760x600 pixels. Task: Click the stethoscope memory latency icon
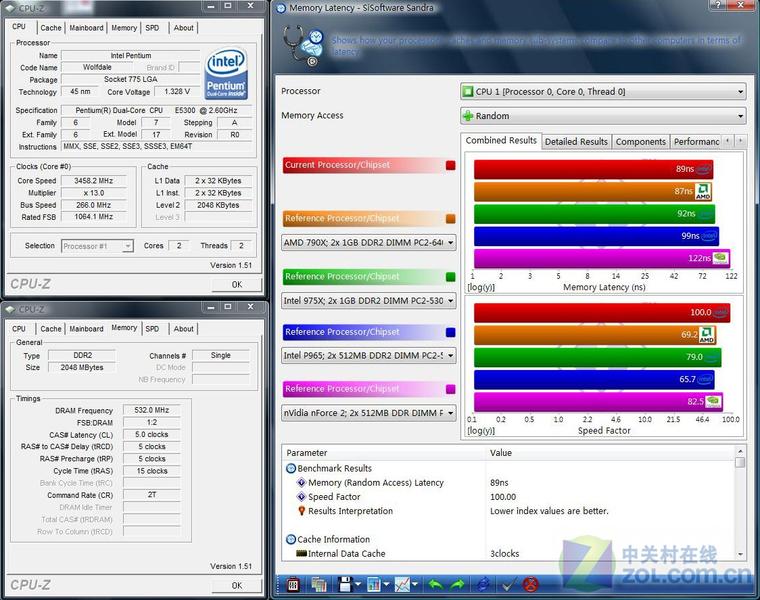tap(303, 46)
